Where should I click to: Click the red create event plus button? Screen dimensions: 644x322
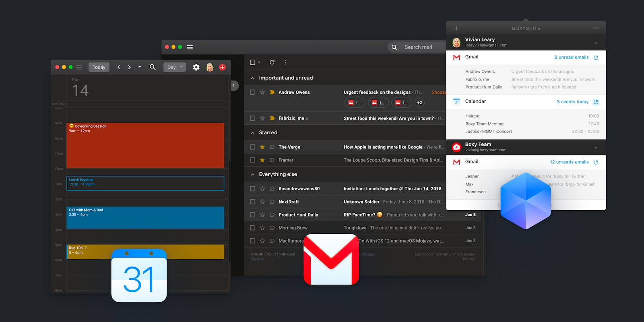tap(222, 67)
